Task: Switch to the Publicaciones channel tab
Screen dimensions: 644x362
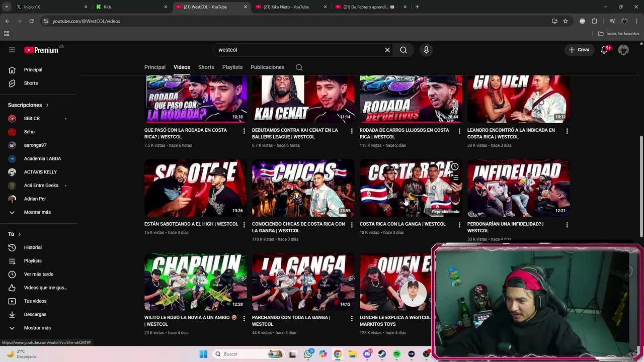Action: [x=267, y=67]
